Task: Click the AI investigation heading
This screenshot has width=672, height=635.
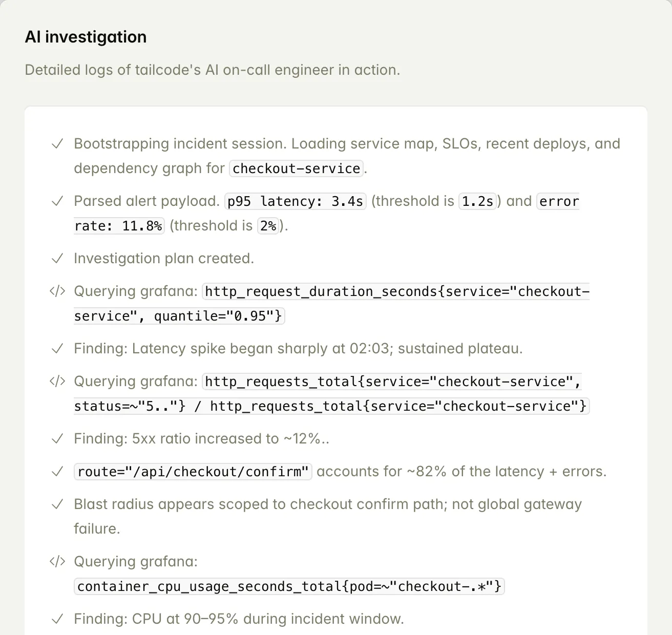Action: tap(86, 37)
